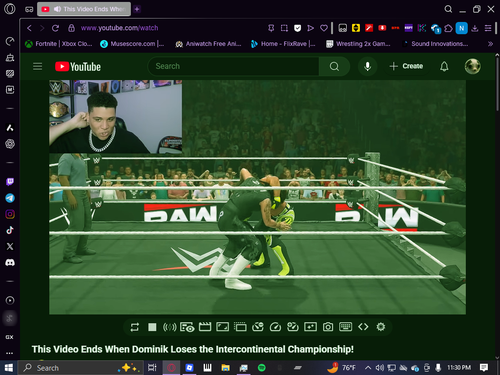Click the stop square in video toolbar
The width and height of the screenshot is (500, 375).
click(152, 327)
